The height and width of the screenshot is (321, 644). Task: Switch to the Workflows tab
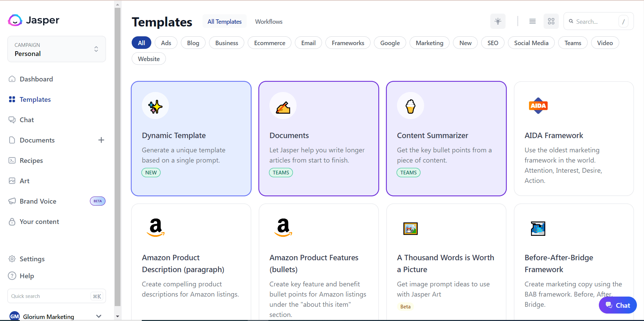[x=268, y=21]
